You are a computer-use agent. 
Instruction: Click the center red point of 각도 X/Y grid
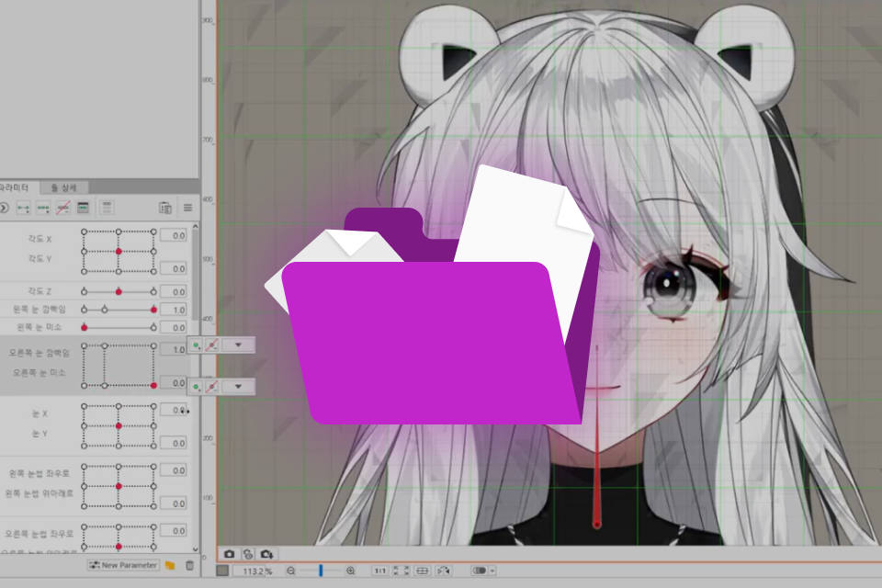click(x=119, y=252)
